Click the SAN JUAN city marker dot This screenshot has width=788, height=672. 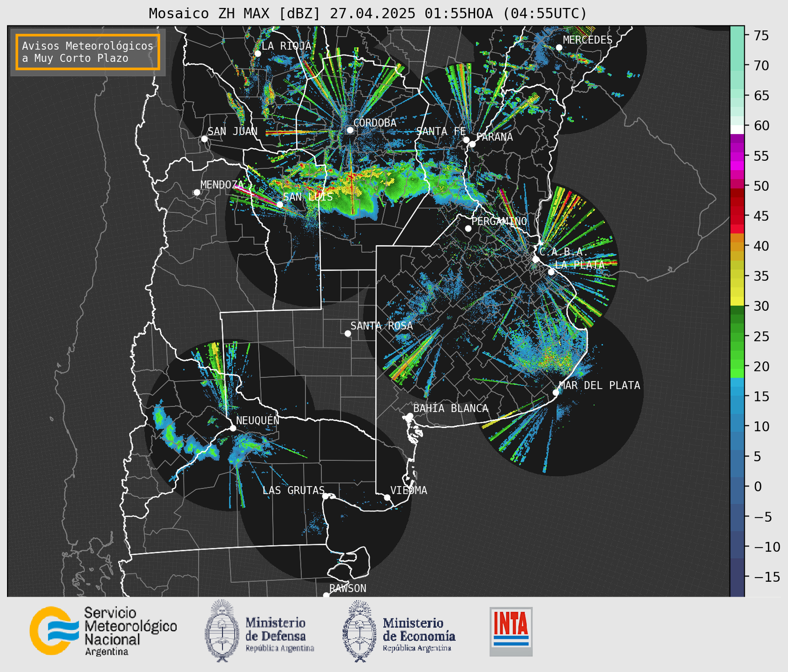click(204, 139)
